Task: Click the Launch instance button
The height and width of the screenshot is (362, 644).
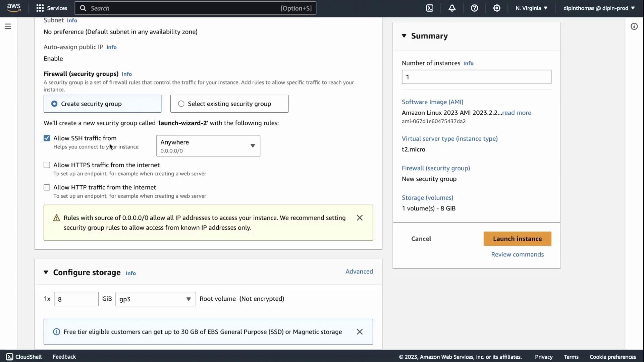Action: (x=517, y=239)
